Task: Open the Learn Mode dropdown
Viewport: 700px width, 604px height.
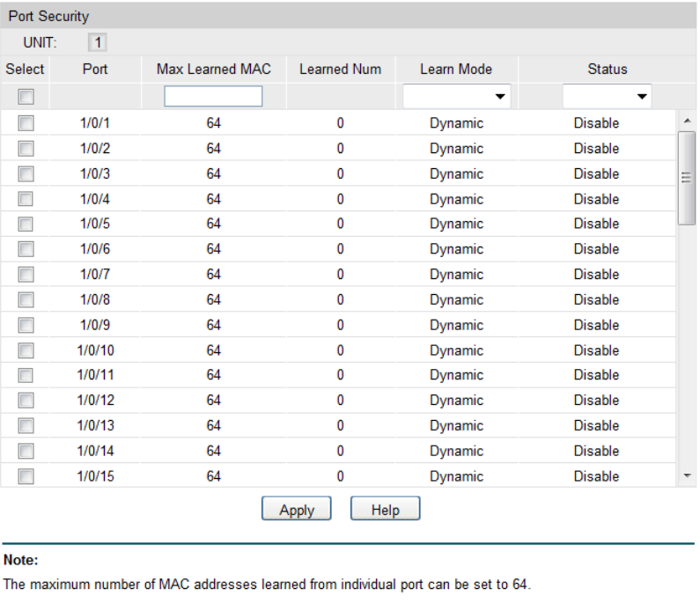Action: click(457, 97)
